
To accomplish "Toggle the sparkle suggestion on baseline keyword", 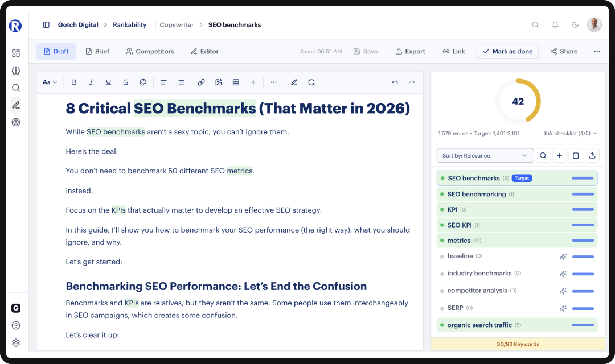I will click(x=563, y=257).
